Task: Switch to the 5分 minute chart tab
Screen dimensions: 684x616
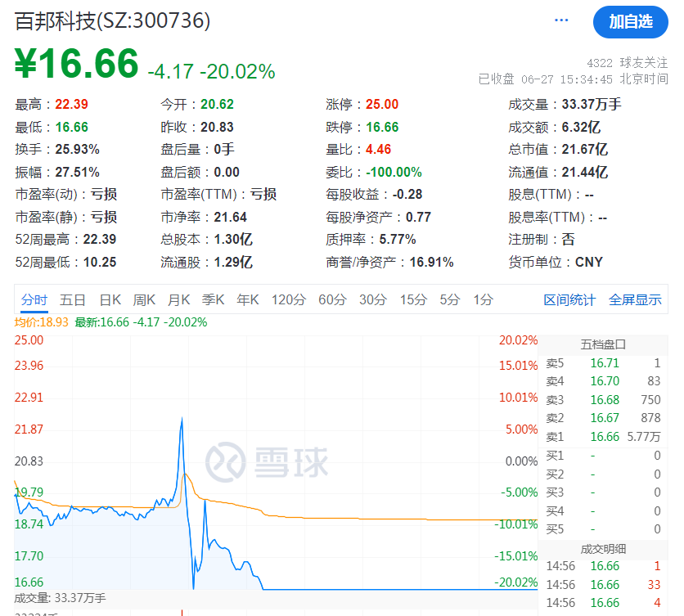Action: click(450, 300)
